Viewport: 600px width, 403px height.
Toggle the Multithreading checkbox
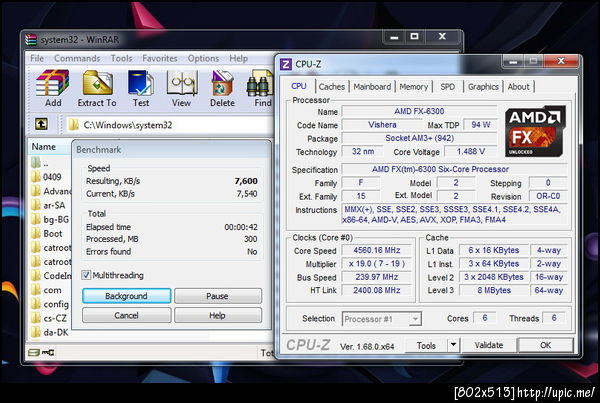click(86, 275)
